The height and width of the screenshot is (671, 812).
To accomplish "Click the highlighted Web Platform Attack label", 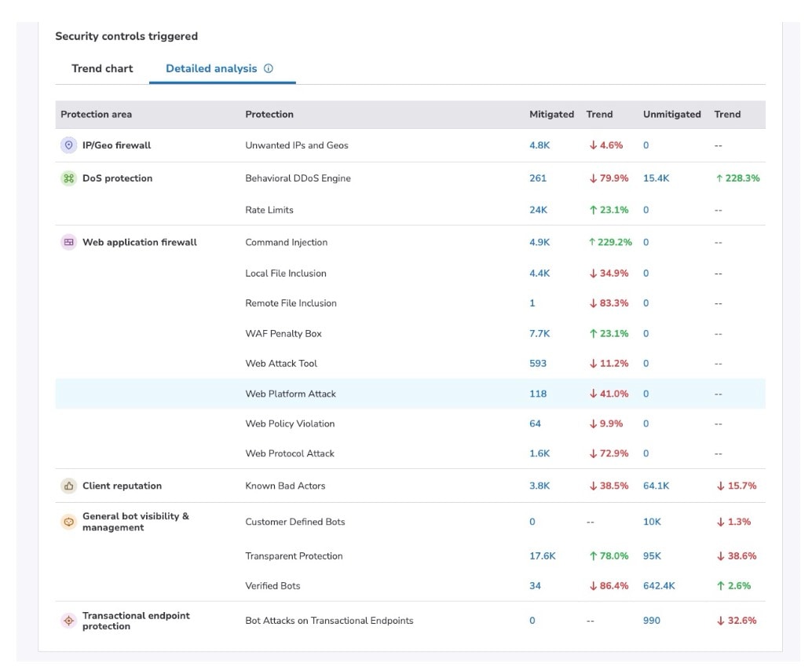I will pos(291,394).
